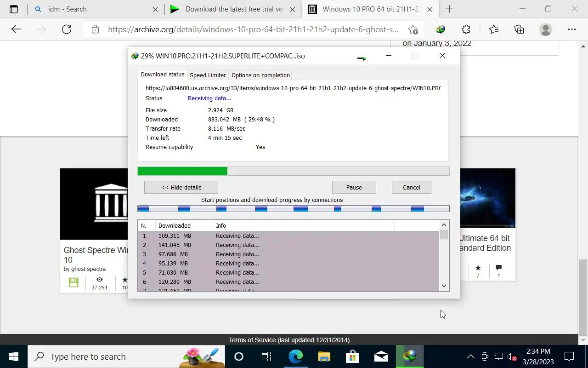Select connection row with 141.045 MB
This screenshot has height=368, width=588.
[x=288, y=245]
